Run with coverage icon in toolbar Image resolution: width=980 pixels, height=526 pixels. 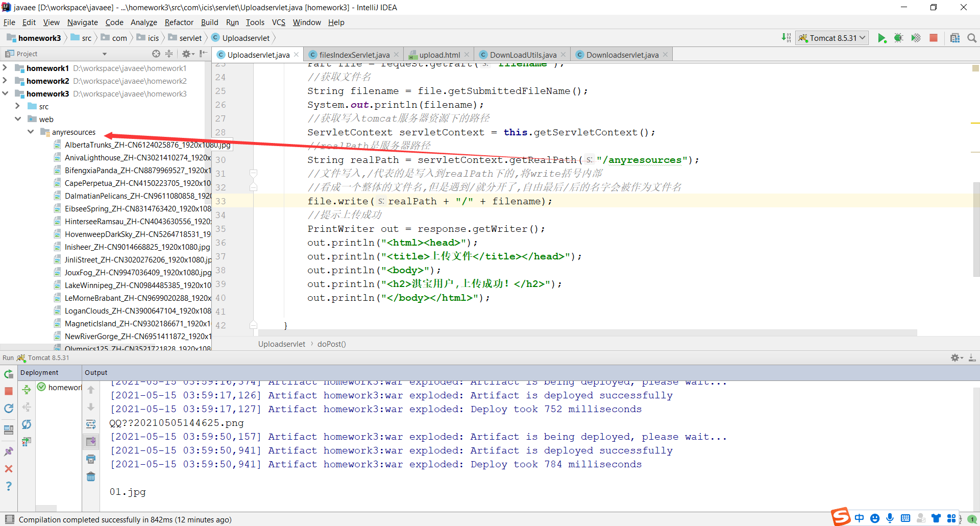[916, 38]
